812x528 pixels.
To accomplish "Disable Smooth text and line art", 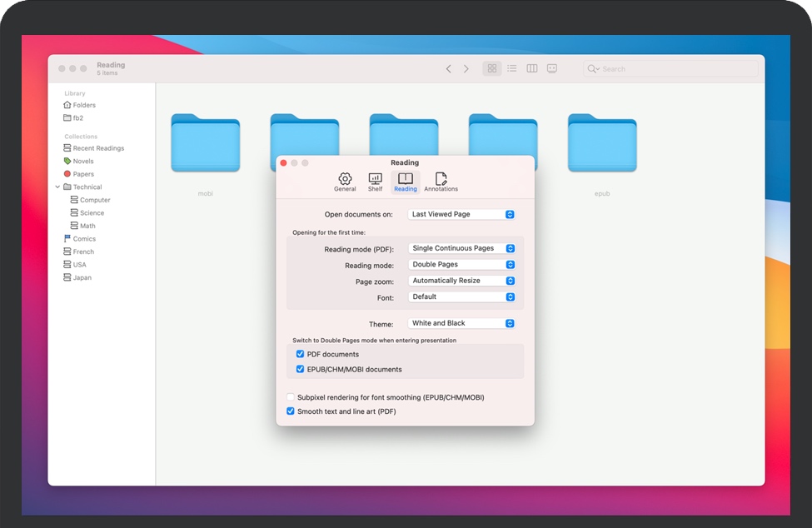I will [x=291, y=411].
